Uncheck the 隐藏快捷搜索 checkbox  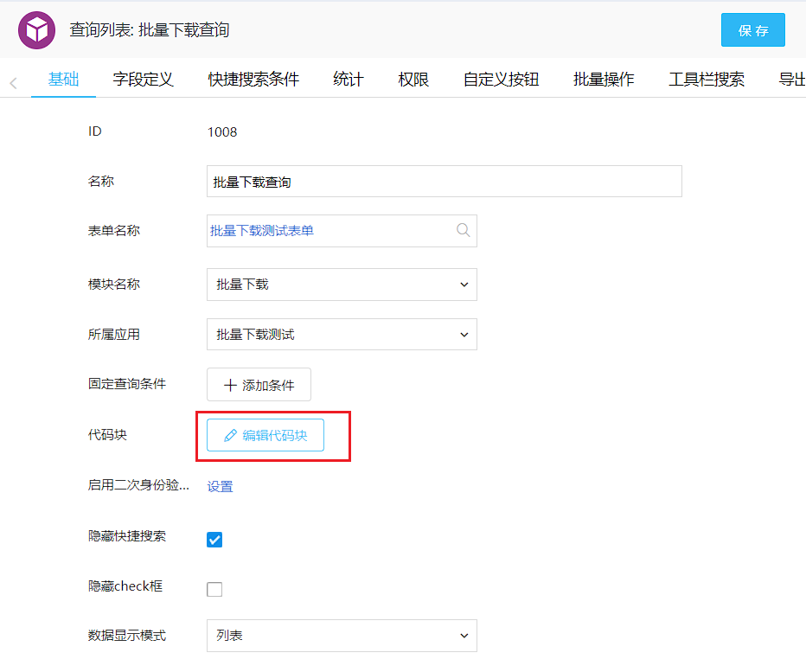pos(214,540)
